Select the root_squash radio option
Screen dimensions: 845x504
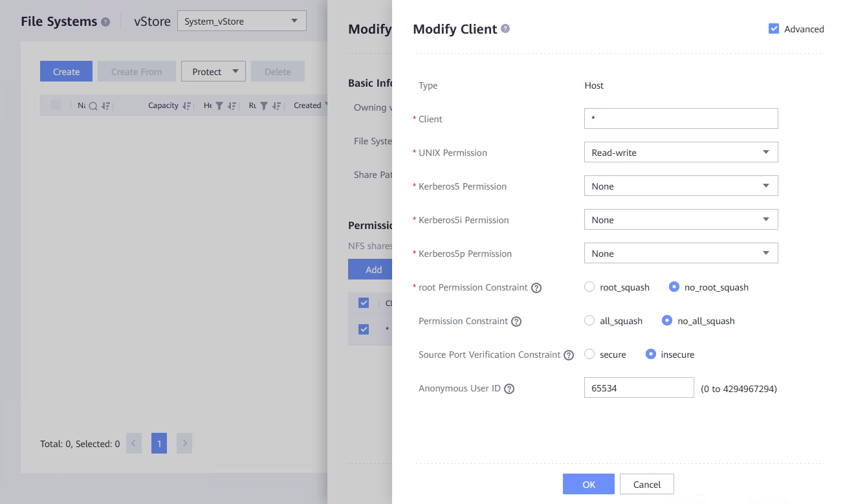point(589,287)
